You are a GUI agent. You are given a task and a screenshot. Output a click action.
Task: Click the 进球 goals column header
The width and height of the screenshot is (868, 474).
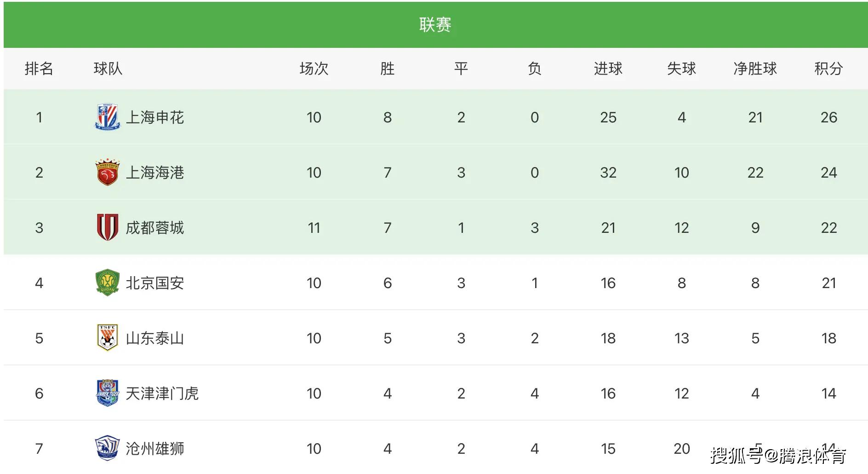click(x=608, y=69)
